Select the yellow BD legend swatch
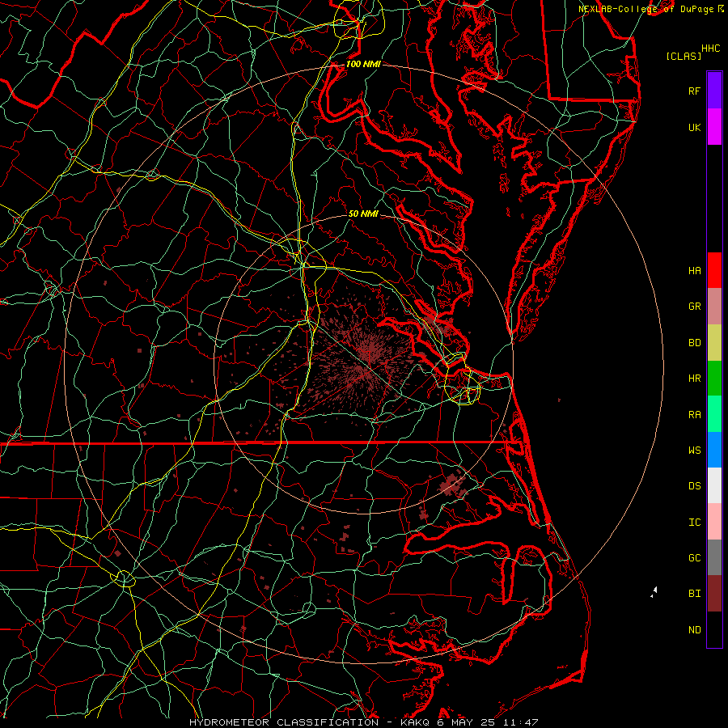 714,343
